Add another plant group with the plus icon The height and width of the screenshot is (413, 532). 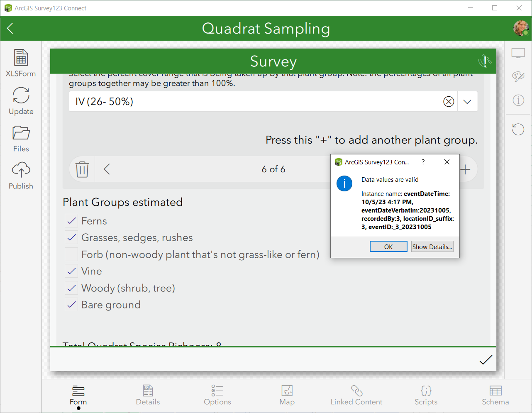(x=465, y=169)
